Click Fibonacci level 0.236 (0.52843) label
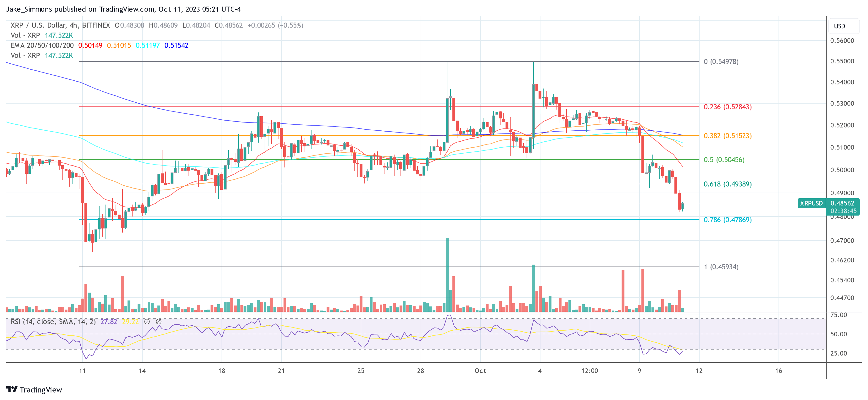 pos(728,107)
